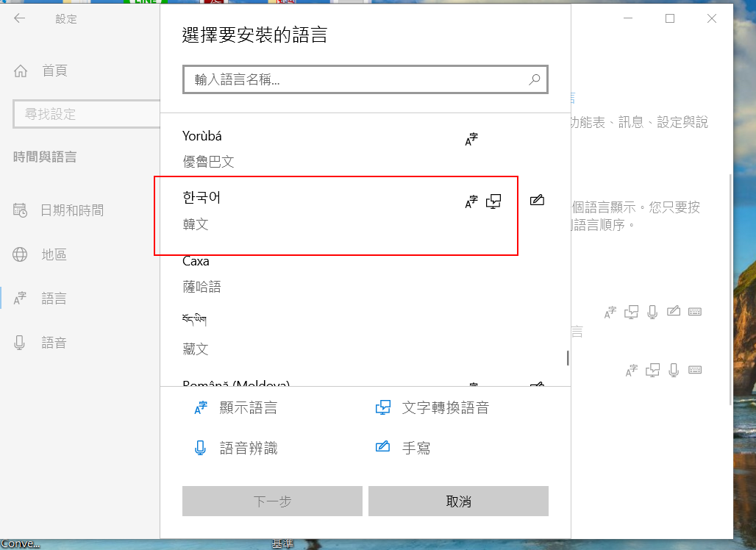Click Korean handwriting pen icon
Screen dimensions: 756x550
click(x=537, y=200)
